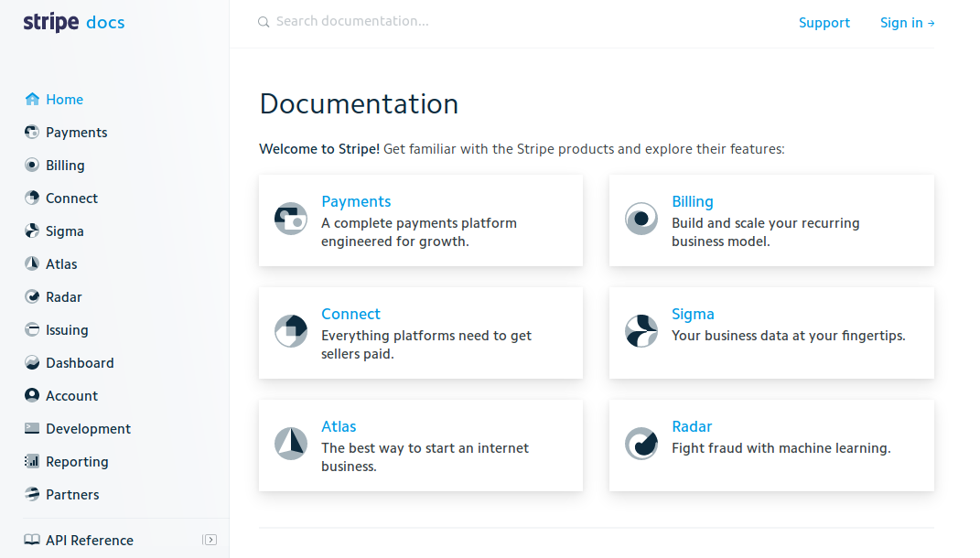
Task: Click 'Your business data at your fingertips' text
Action: coord(788,336)
